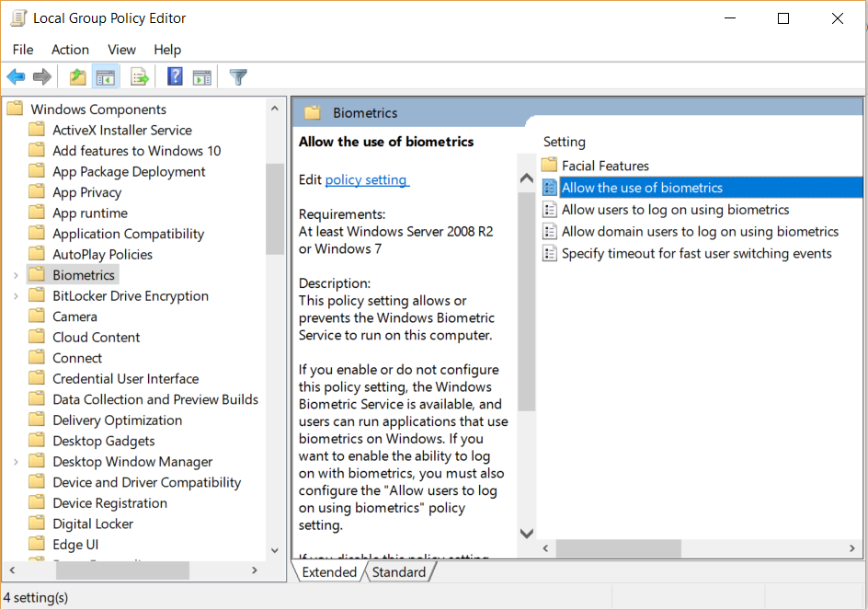Open the Action menu
This screenshot has width=868, height=610.
pyautogui.click(x=70, y=50)
